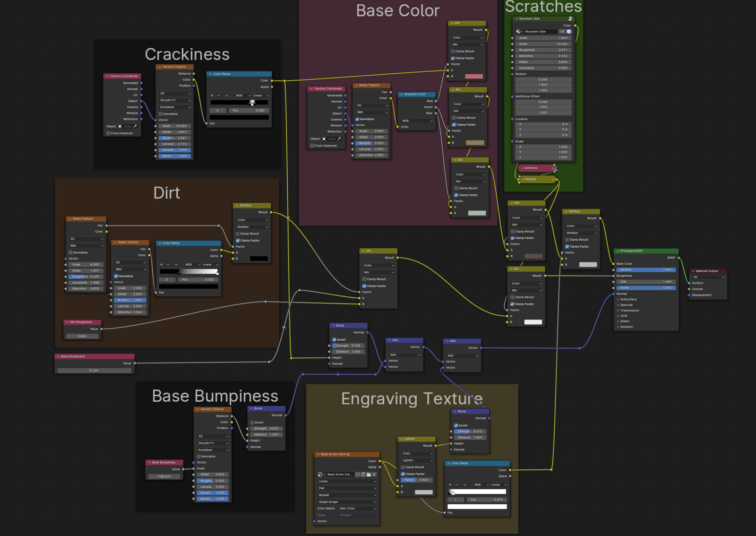Click the tan B color swatch in second Base Color Mix
Image resolution: width=756 pixels, height=536 pixels.
(x=475, y=143)
